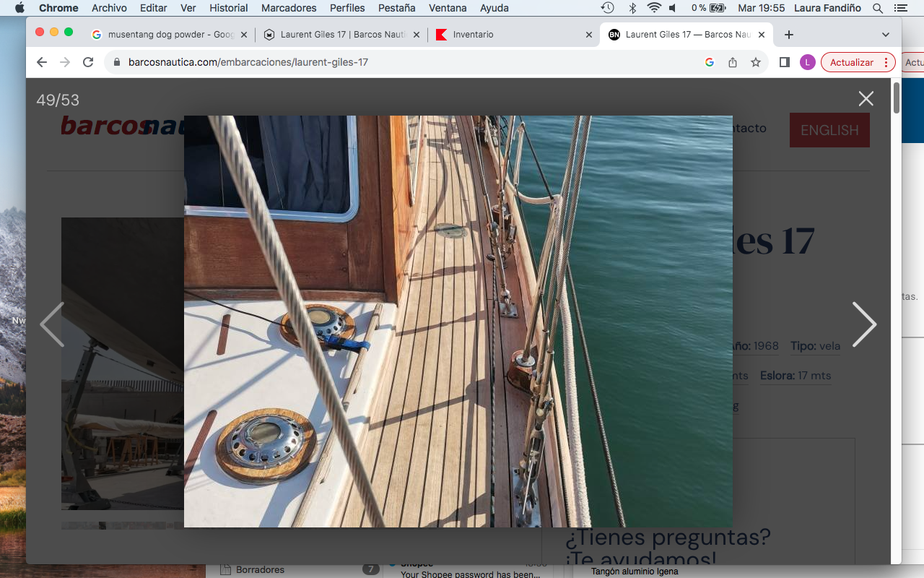
Task: Click the Google icon in the address bar
Action: point(710,62)
